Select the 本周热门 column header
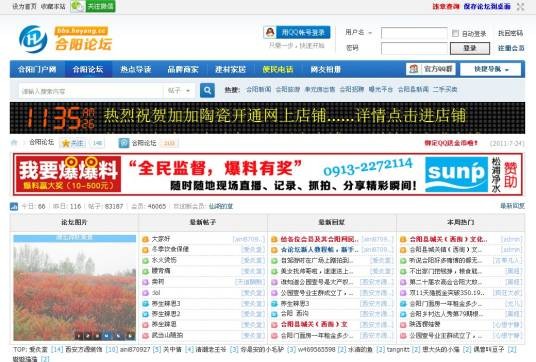Image resolution: width=536 pixels, height=362 pixels. (x=460, y=222)
